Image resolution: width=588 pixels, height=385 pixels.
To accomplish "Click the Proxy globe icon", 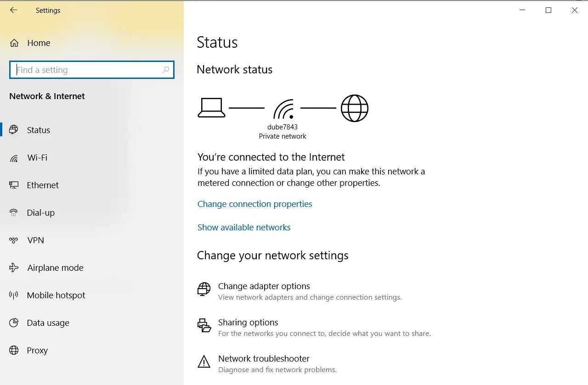I will [x=14, y=351].
